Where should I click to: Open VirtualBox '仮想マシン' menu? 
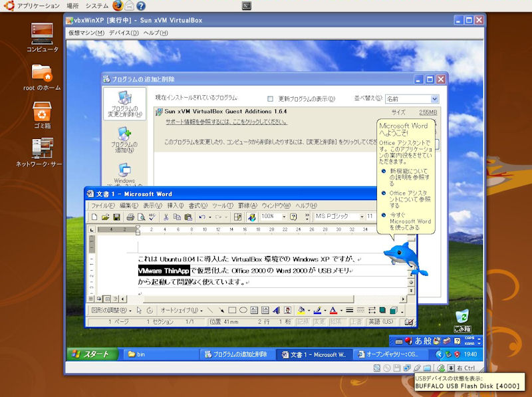click(86, 33)
